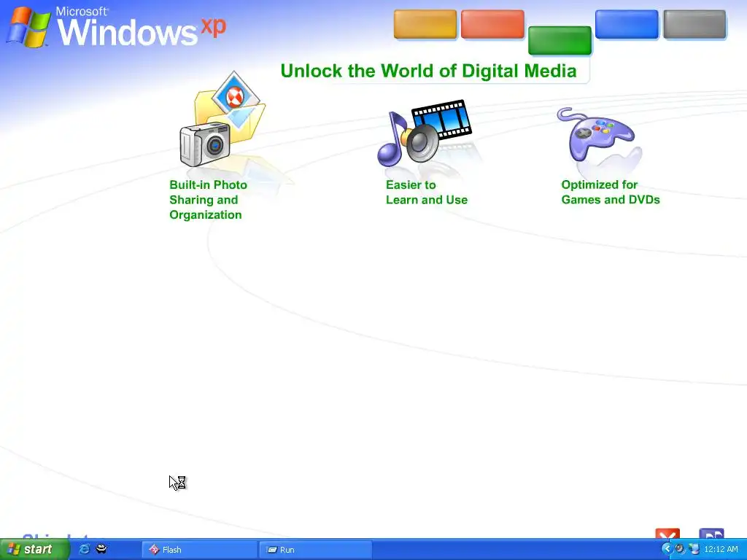Select the blue tour section tab
The height and width of the screenshot is (560, 747).
click(x=627, y=24)
